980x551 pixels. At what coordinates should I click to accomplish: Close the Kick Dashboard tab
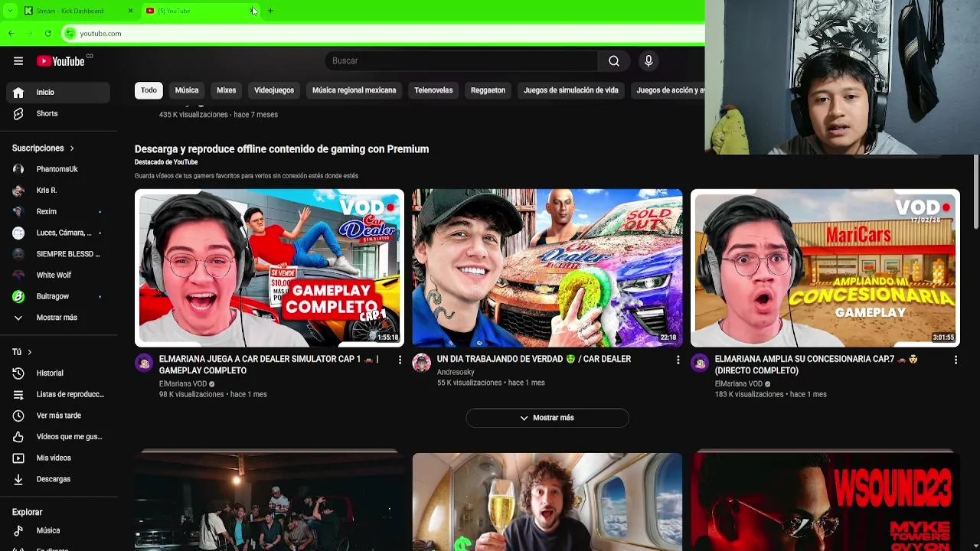130,11
